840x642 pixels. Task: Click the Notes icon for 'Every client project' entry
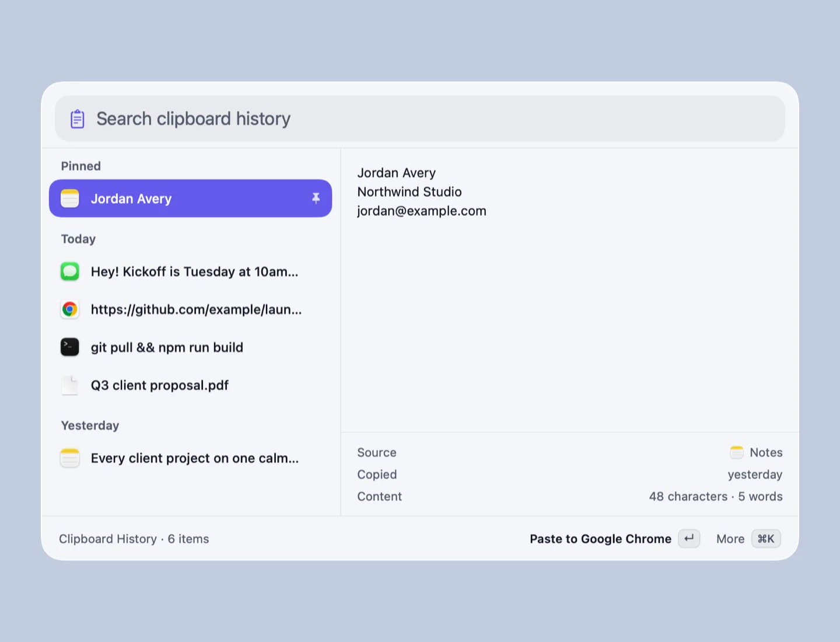[x=70, y=458]
